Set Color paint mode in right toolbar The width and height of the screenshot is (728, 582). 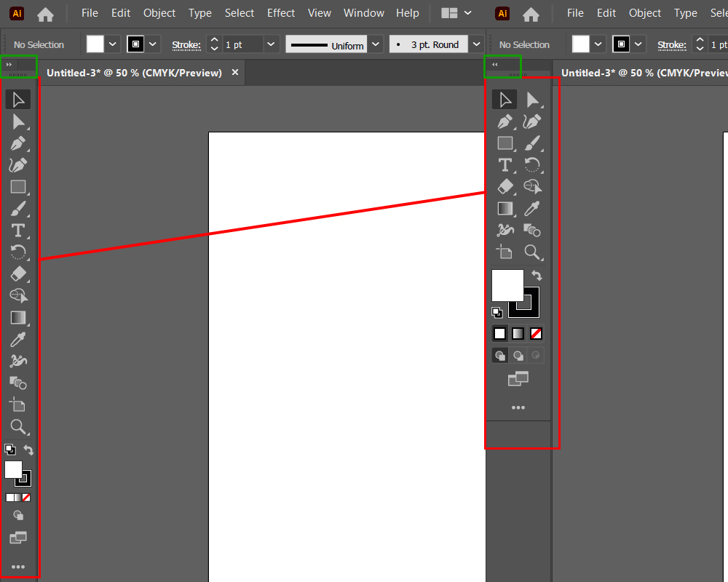tap(500, 333)
